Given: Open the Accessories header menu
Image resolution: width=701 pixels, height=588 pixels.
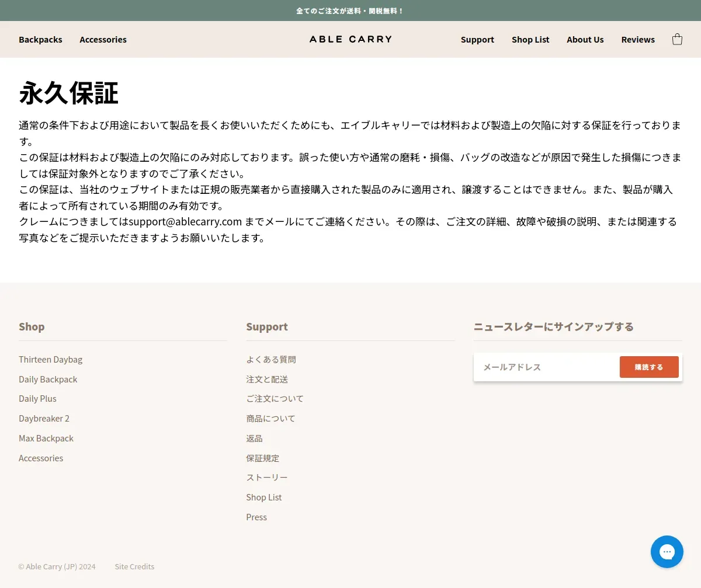Looking at the screenshot, I should 103,40.
